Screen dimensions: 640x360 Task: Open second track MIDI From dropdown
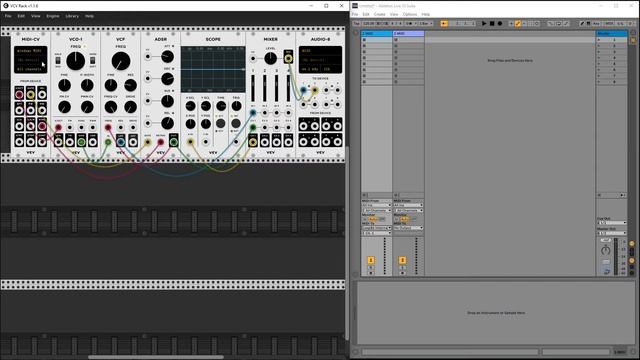409,205
